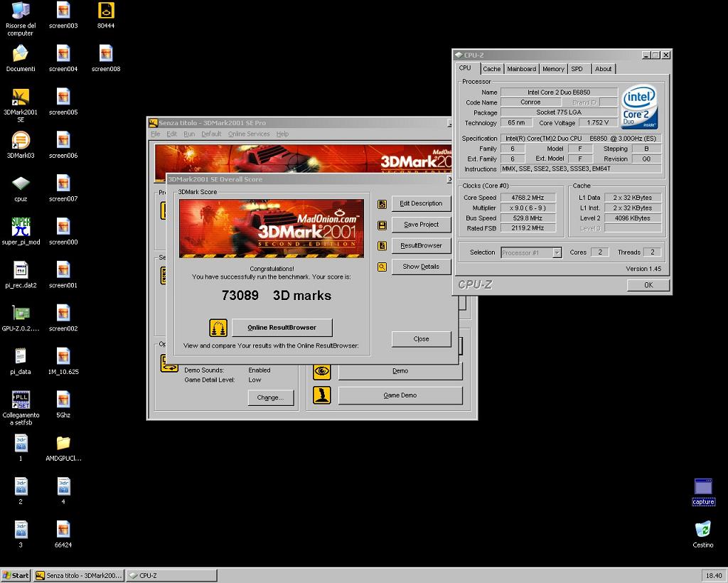
Task: Click the 73089 3D marks score text
Action: (x=277, y=296)
